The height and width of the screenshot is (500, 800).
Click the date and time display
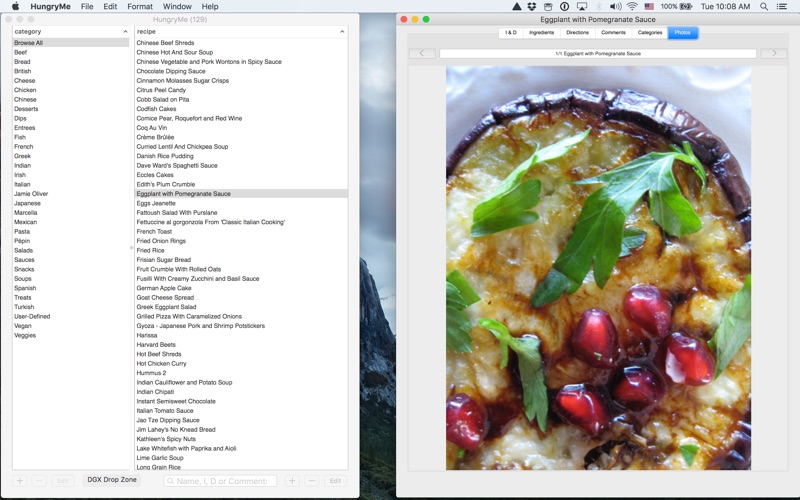[x=725, y=7]
